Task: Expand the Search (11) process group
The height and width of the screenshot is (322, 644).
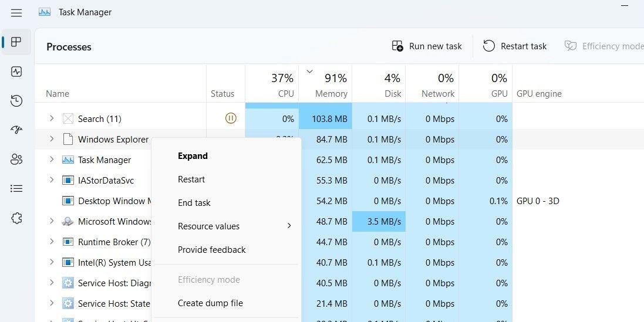Action: [x=52, y=118]
